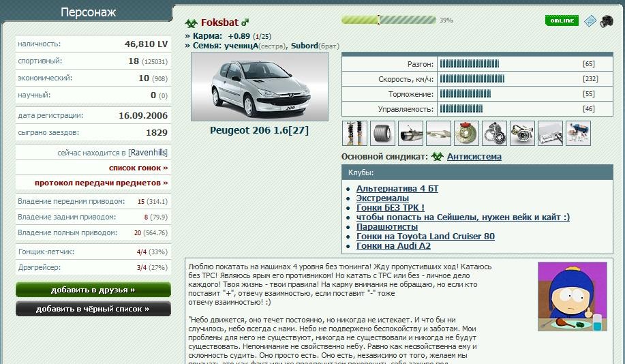Open the Гонки БЕЗ ТРК ! club
Screen dimensions: 625x364
point(391,208)
